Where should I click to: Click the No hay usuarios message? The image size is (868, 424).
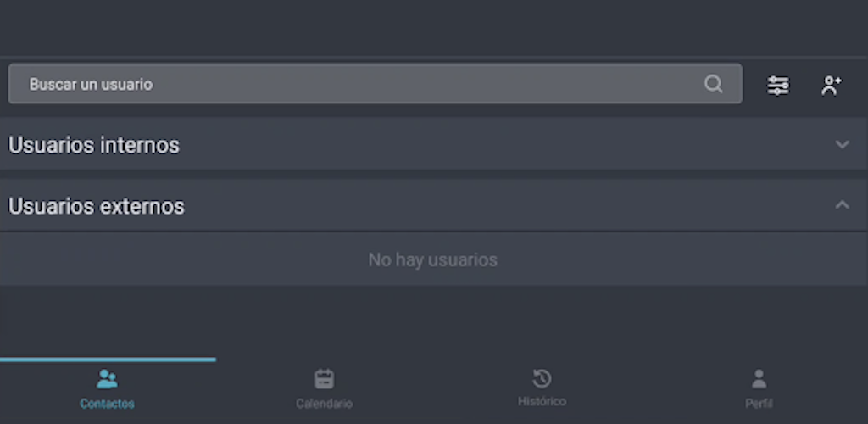pos(433,259)
